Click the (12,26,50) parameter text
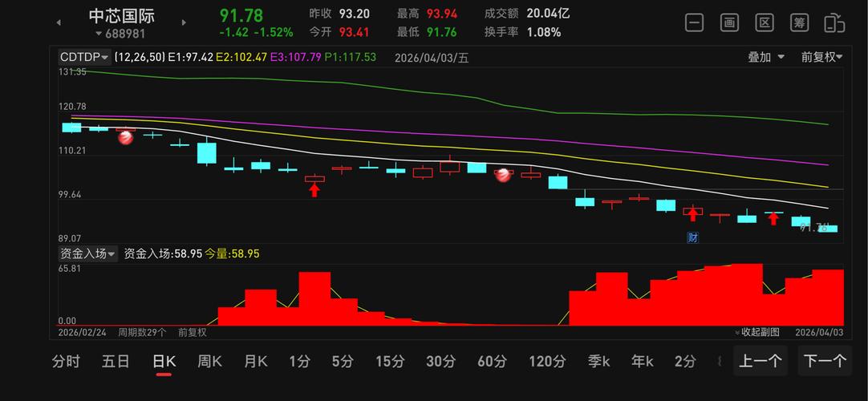The width and height of the screenshot is (868, 401). 140,57
